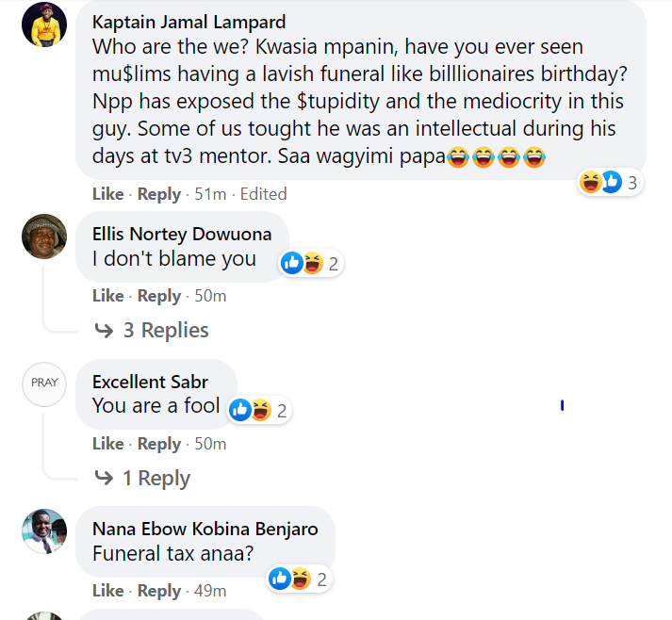Viewport: 672px width, 620px height.
Task: Click Ellis Nortey Dowuona's avatar
Action: pos(44,237)
